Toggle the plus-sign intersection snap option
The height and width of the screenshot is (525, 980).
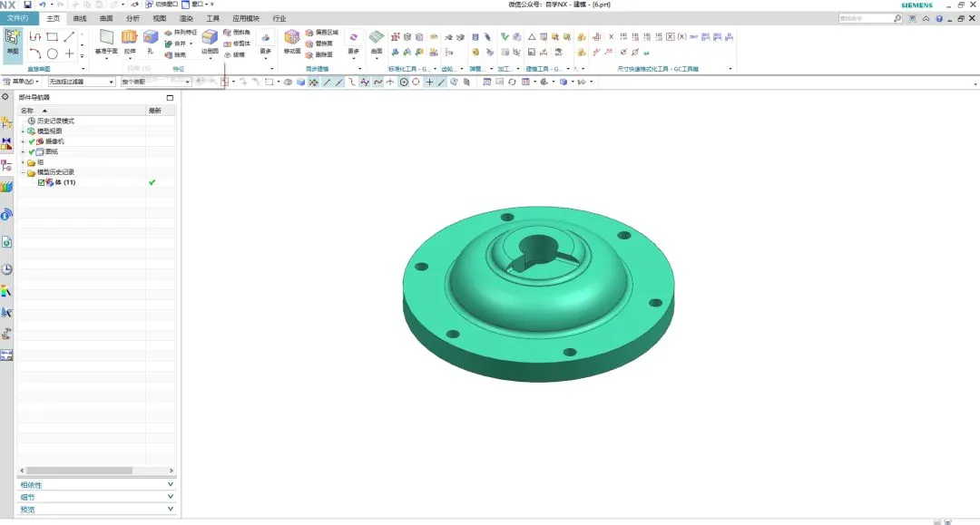(x=429, y=82)
